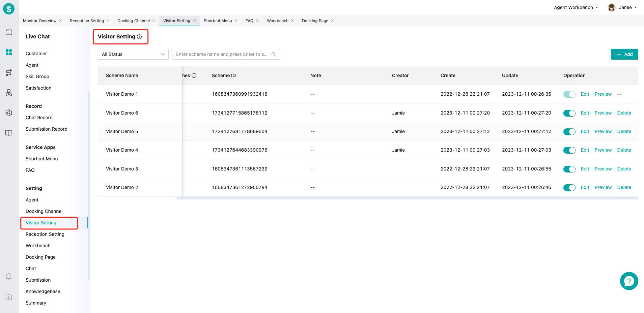The width and height of the screenshot is (644, 313).
Task: Close the FAQ tab
Action: click(257, 21)
